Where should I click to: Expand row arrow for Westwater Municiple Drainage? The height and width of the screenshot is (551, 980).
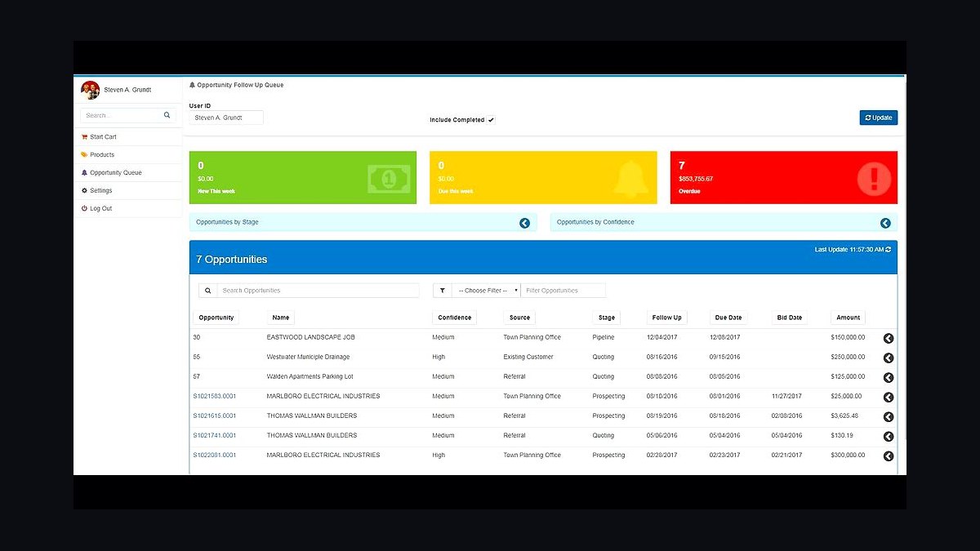point(889,358)
